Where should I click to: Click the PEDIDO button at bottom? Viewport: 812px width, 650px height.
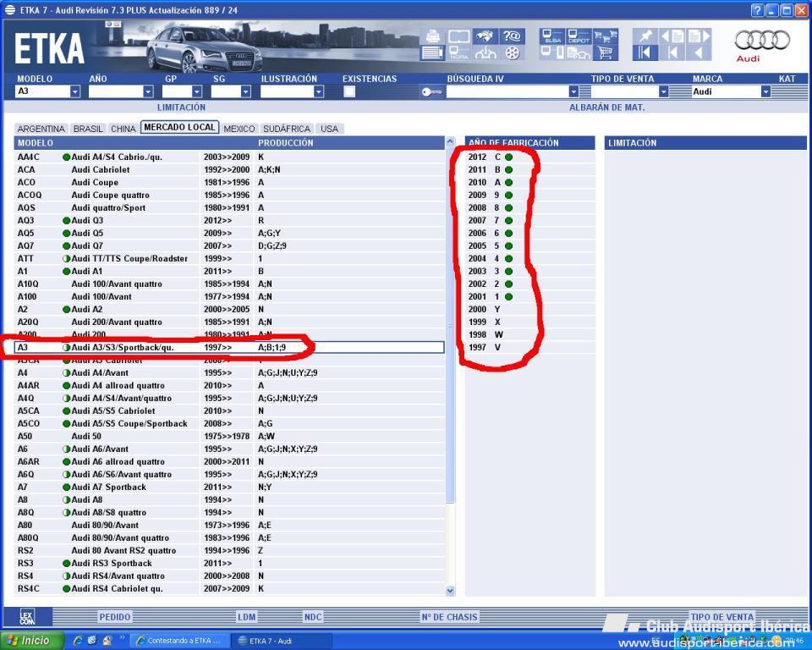pos(115,617)
